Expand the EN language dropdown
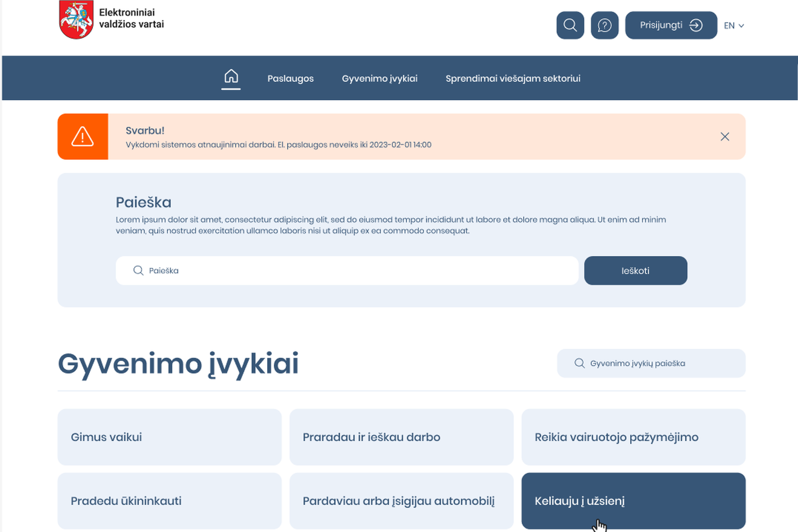Viewport: 798px width, 532px height. [734, 26]
